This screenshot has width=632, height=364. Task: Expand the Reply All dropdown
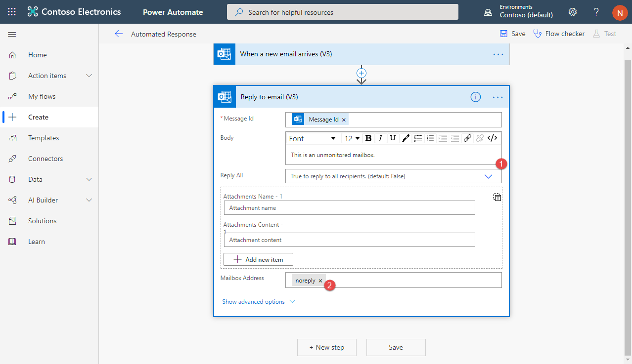coord(488,176)
